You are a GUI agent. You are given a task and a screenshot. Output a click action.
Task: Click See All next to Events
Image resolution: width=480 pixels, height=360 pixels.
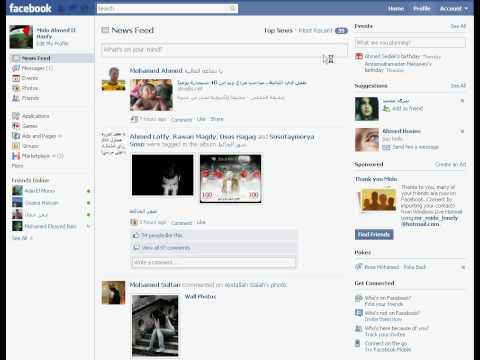(x=458, y=26)
